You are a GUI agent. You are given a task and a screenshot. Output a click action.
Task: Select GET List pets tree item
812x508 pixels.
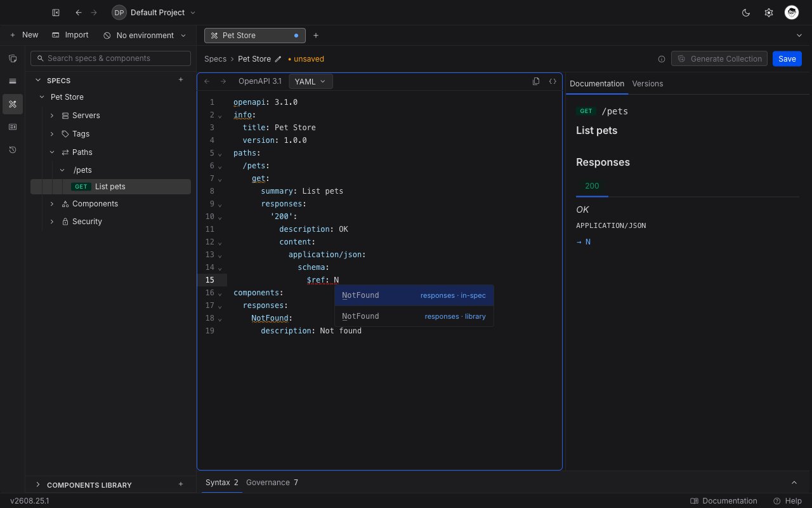[x=110, y=187]
